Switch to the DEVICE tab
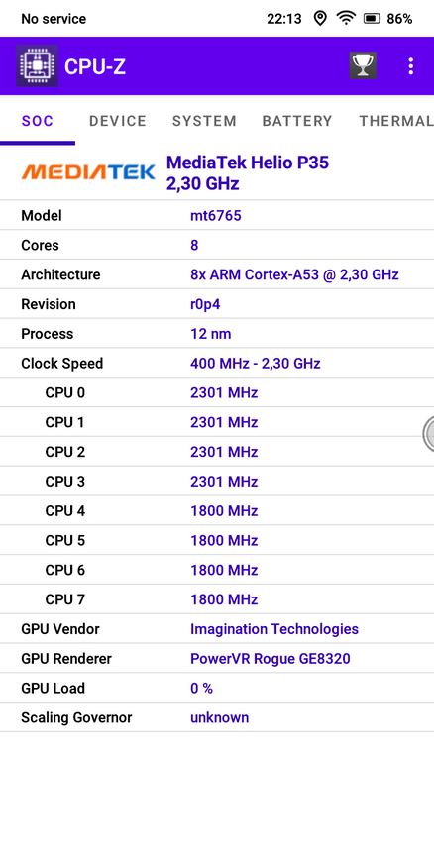This screenshot has width=434, height=868. 118,121
